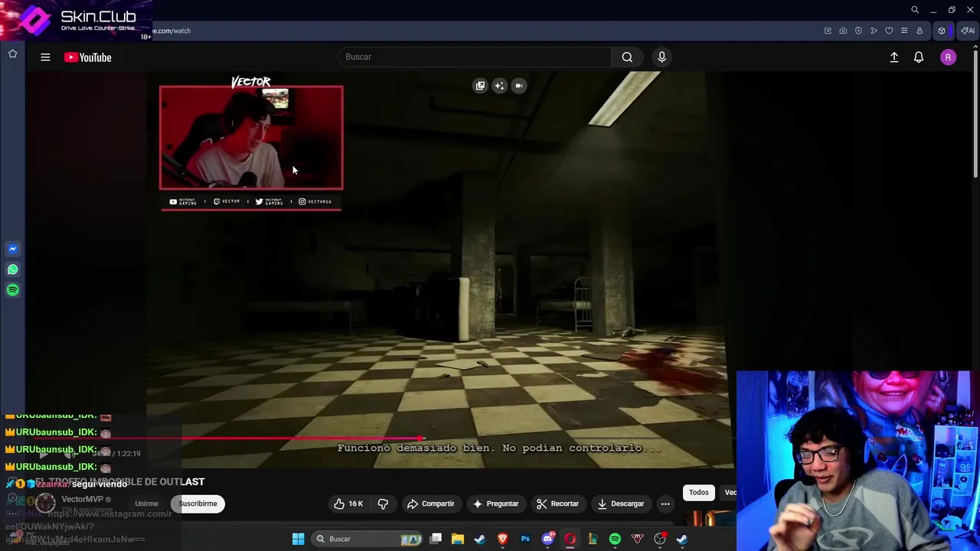Viewport: 980px width, 551px height.
Task: Launch Photoshop from the taskbar
Action: point(525,539)
